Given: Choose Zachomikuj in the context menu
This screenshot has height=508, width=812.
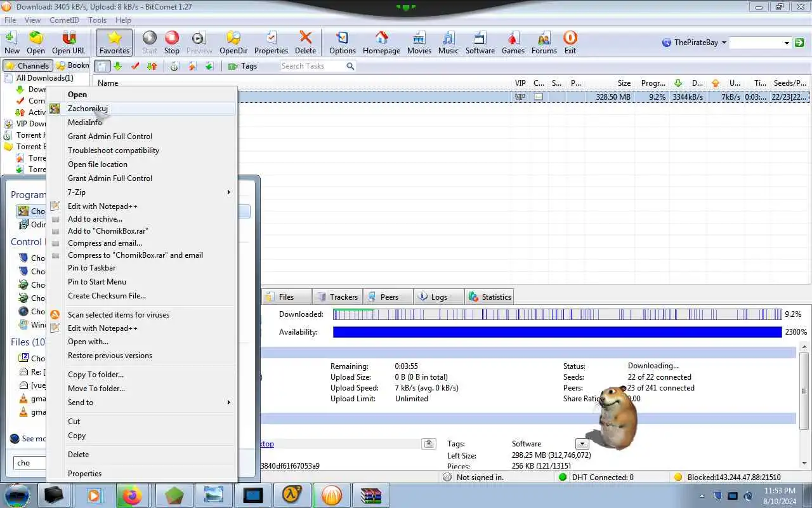Looking at the screenshot, I should (x=142, y=109).
